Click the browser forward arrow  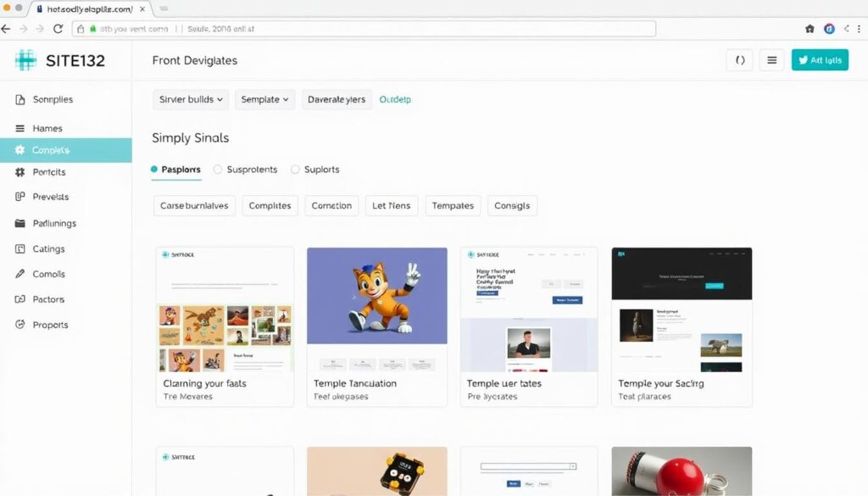[23, 29]
